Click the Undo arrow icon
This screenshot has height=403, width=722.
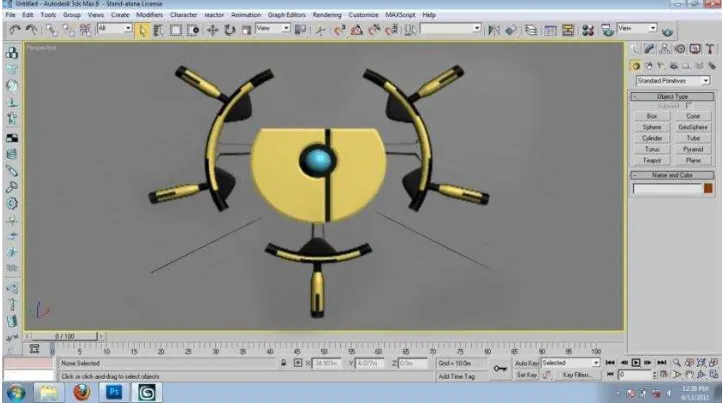(x=15, y=30)
